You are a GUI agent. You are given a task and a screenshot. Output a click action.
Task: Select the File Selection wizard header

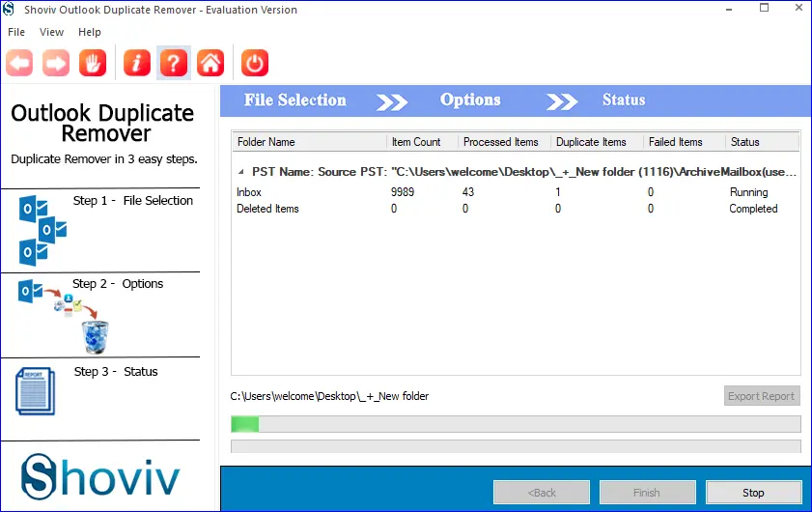click(295, 100)
